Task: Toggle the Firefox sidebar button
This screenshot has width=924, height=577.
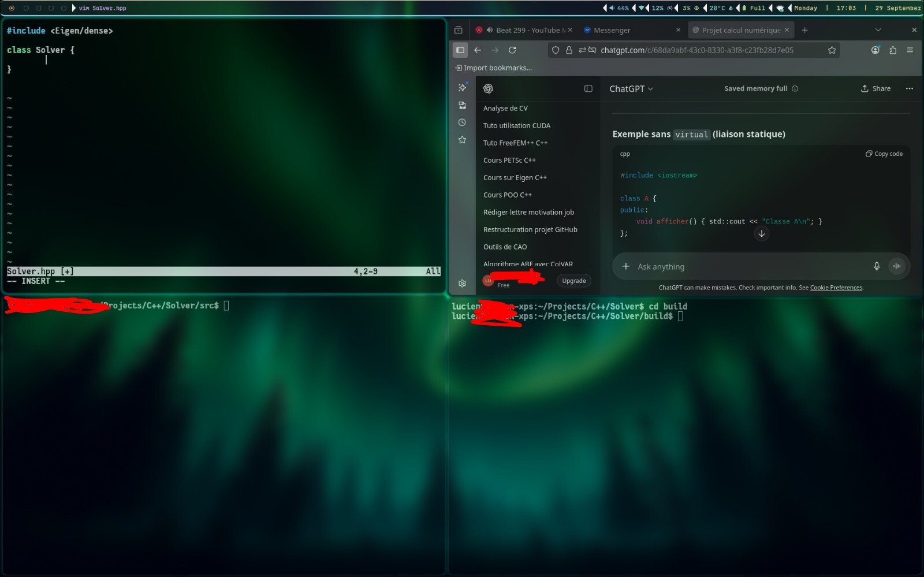Action: tap(460, 50)
